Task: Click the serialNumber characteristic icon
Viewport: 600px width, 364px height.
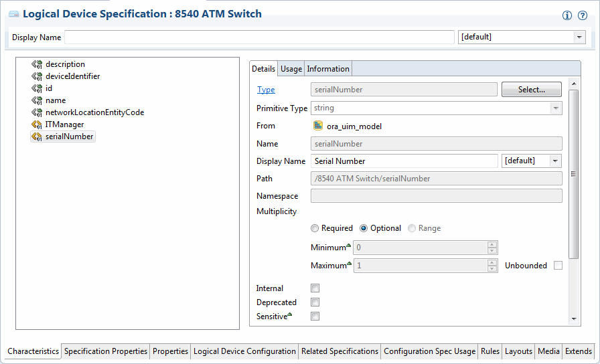Action: pos(37,136)
